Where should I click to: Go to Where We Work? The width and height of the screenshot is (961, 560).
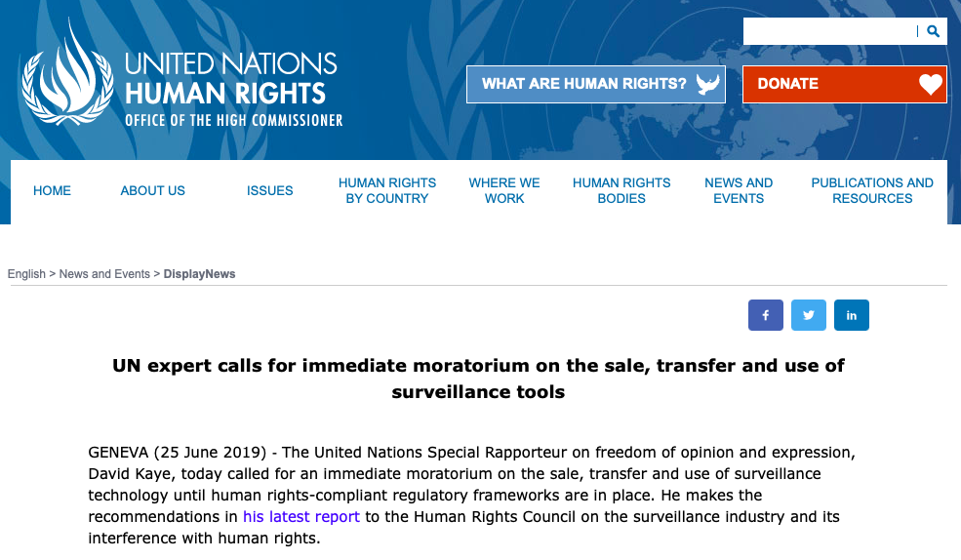point(504,190)
